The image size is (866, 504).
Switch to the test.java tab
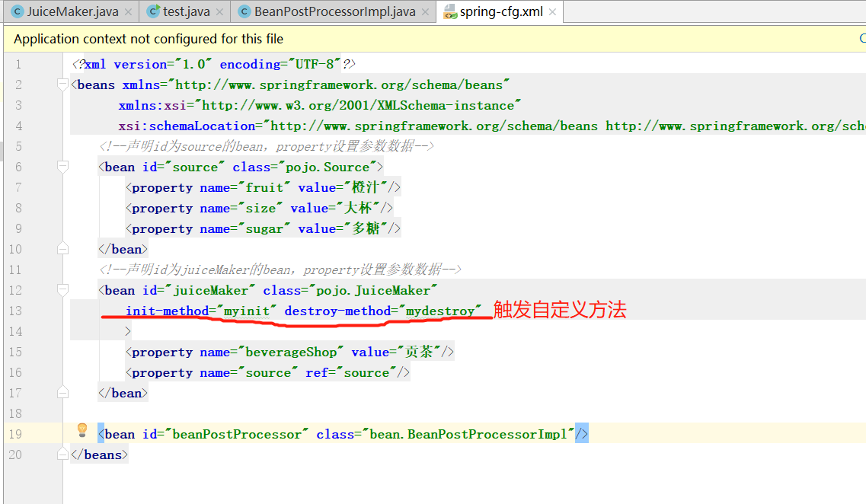(x=186, y=11)
